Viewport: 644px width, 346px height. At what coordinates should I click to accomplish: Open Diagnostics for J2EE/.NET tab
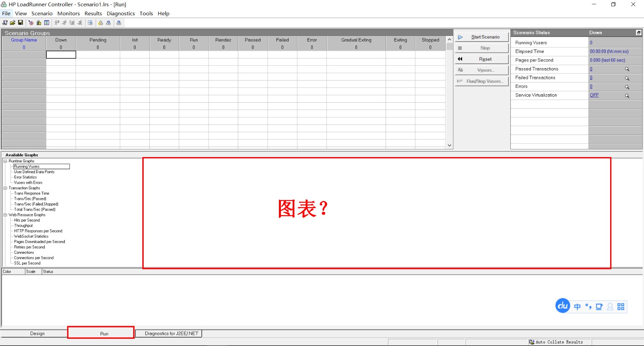[x=169, y=334]
